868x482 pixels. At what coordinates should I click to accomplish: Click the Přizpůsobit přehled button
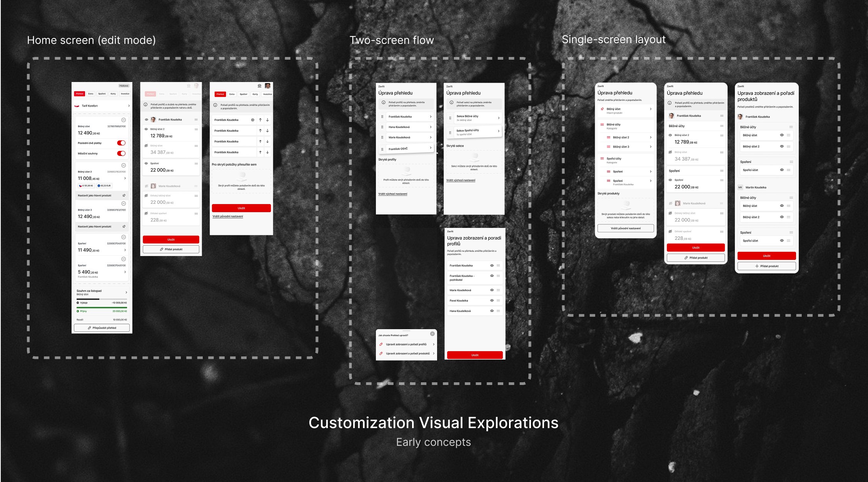click(x=102, y=328)
